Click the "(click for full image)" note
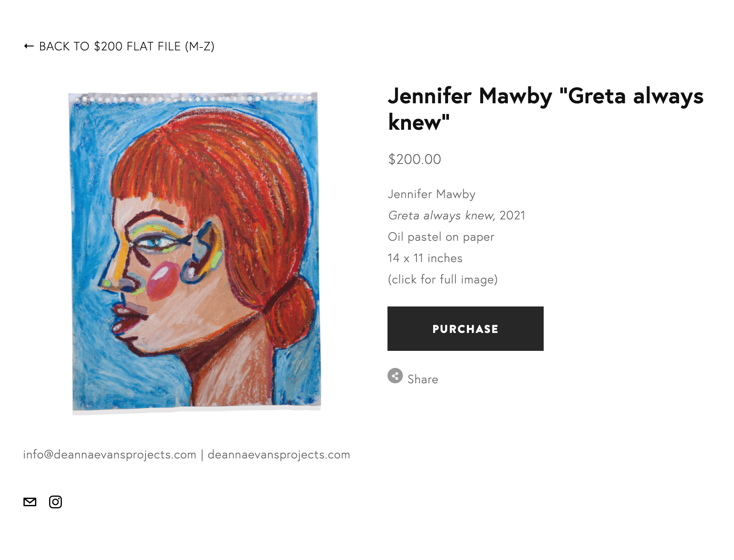This screenshot has height=560, width=734. pyautogui.click(x=443, y=280)
